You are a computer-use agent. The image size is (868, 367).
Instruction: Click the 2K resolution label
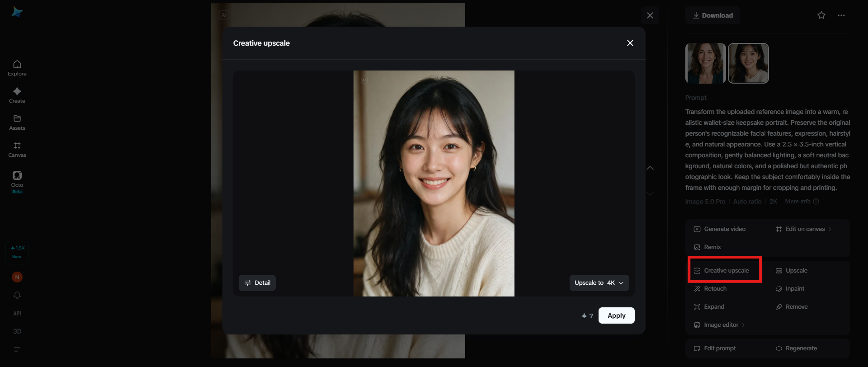(x=774, y=202)
